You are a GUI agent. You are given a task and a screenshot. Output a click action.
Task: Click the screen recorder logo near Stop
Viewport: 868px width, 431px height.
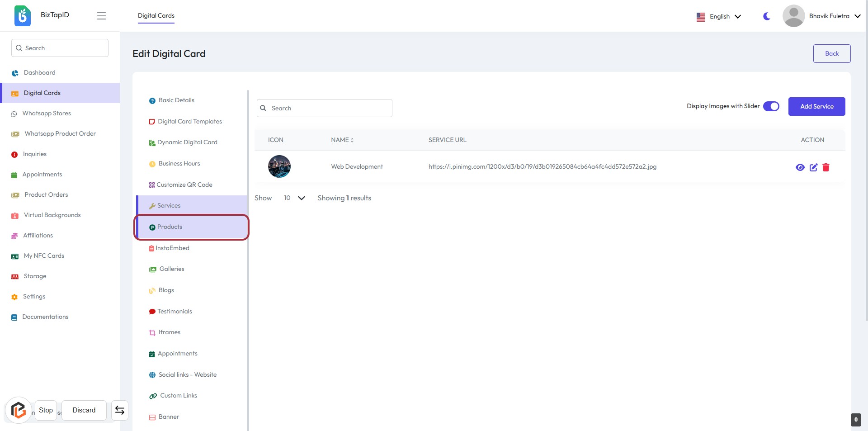pos(19,410)
